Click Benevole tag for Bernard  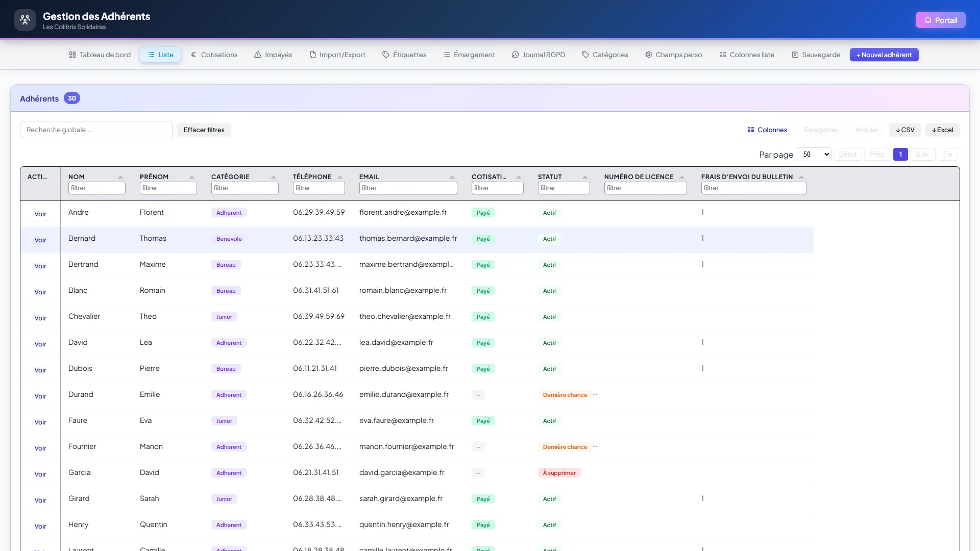coord(229,239)
